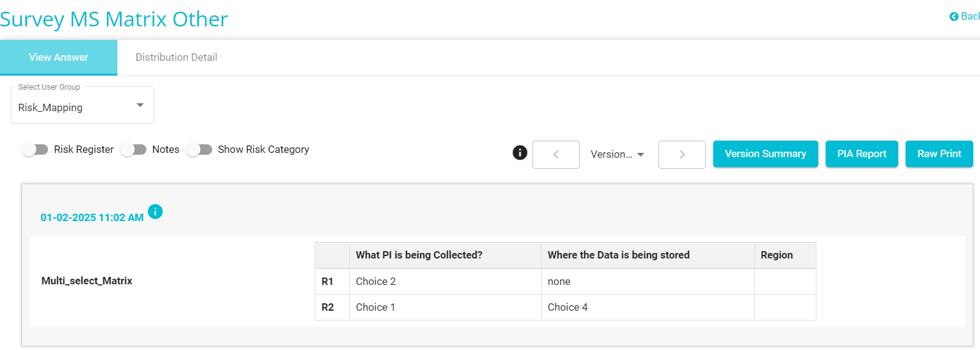Screen dimensions: 980x350
Task: Click the Raw Print button
Action: pos(939,154)
